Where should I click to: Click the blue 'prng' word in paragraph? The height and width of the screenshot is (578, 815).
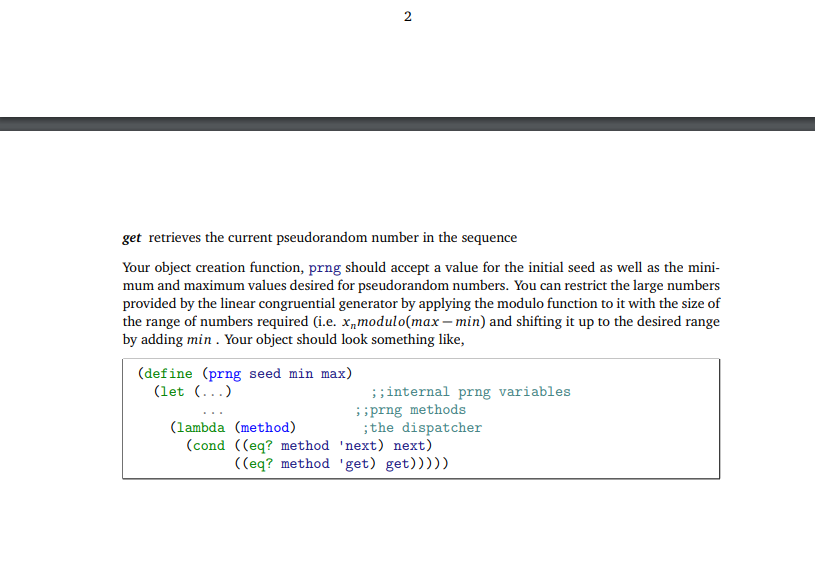(325, 268)
